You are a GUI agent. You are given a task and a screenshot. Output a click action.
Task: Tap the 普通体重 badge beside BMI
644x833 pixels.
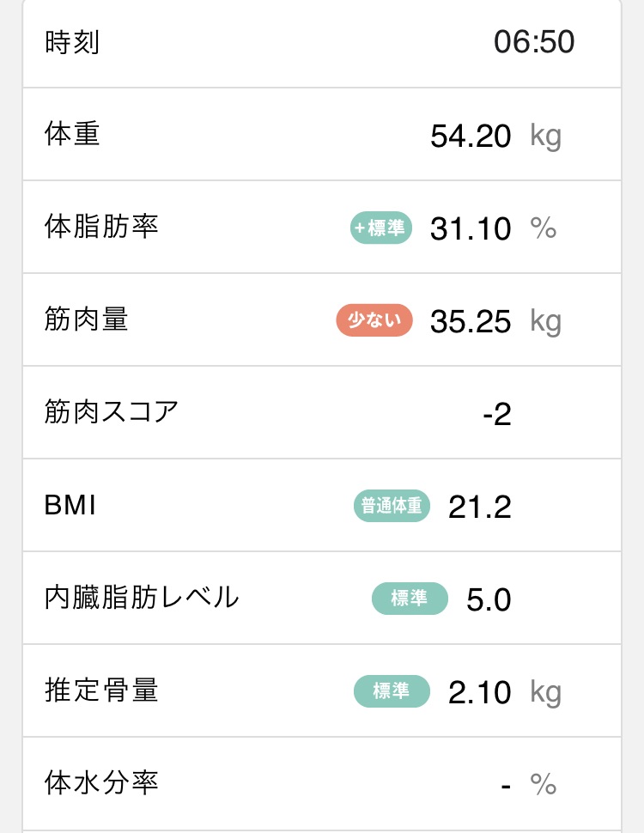pyautogui.click(x=392, y=506)
